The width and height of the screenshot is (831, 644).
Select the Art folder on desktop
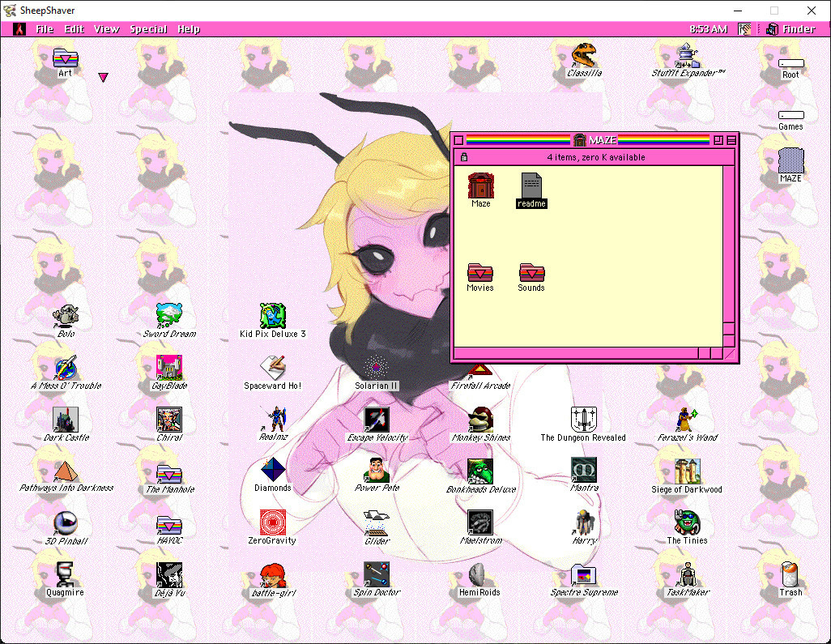[x=65, y=58]
